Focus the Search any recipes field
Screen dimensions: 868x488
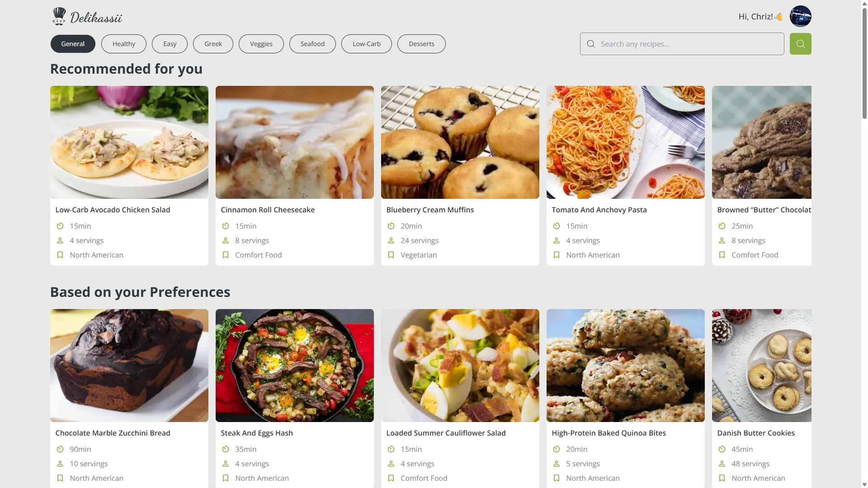tap(682, 44)
